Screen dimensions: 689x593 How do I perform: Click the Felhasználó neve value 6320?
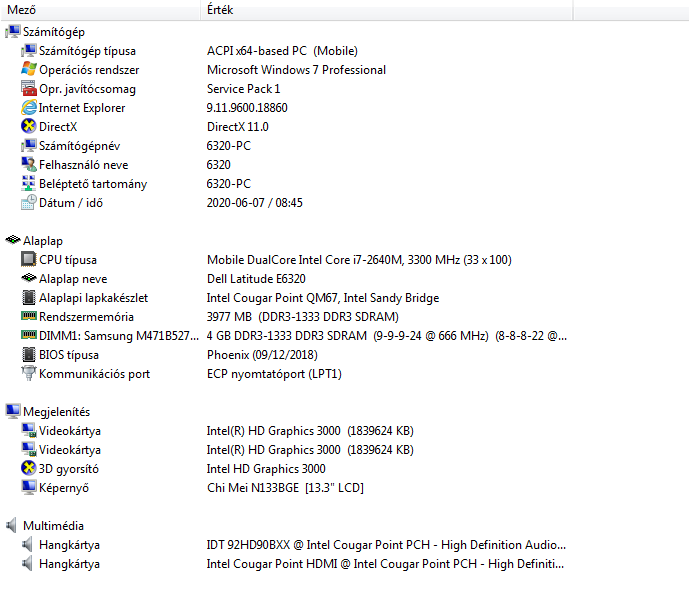click(218, 165)
